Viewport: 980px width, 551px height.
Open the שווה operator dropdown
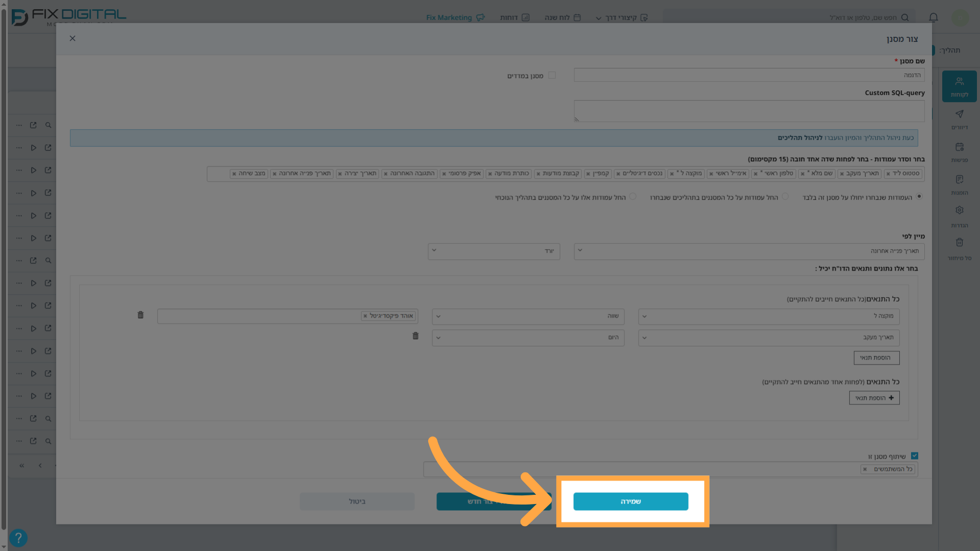coord(528,317)
